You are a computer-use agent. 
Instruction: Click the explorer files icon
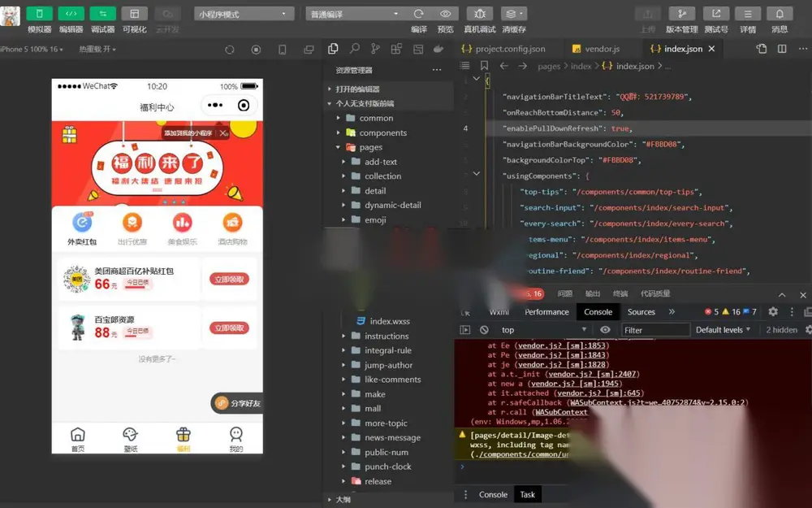coord(333,49)
